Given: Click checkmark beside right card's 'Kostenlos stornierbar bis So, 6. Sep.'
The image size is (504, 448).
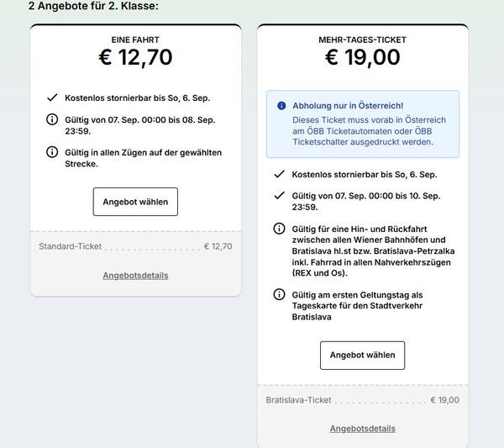Looking at the screenshot, I should pyautogui.click(x=279, y=174).
